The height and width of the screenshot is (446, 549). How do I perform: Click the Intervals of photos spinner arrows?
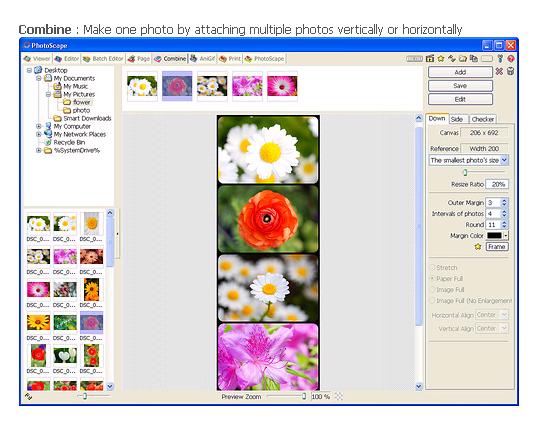pyautogui.click(x=504, y=214)
